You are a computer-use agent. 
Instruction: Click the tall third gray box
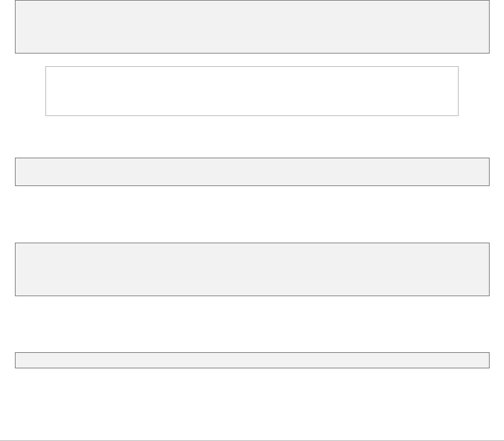tap(252, 269)
